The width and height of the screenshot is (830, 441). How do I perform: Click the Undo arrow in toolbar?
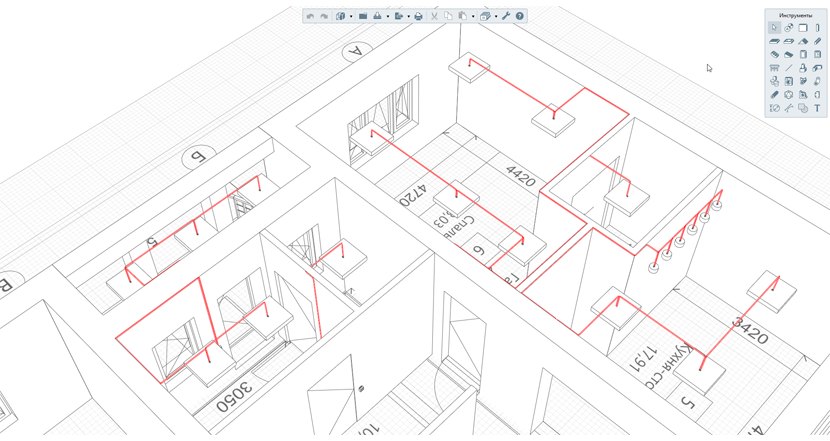pyautogui.click(x=311, y=16)
